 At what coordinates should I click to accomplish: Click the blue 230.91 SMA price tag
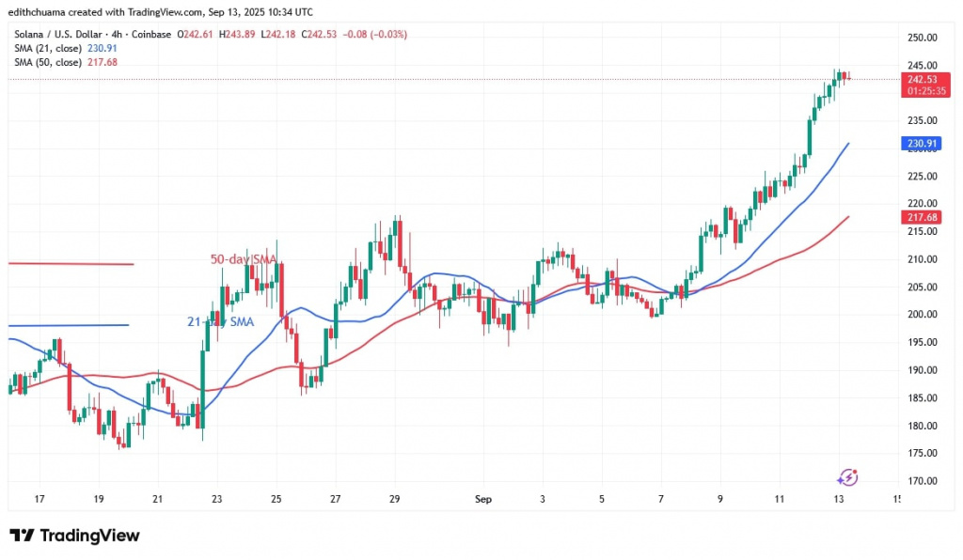(x=923, y=144)
